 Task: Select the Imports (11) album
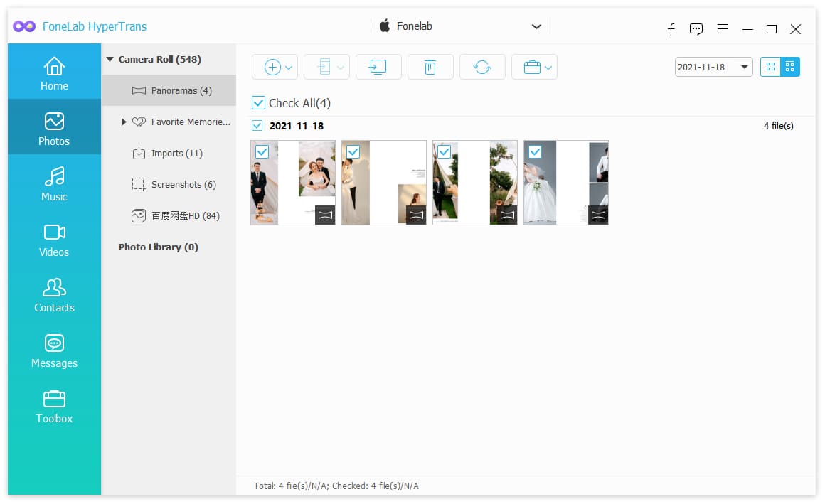pyautogui.click(x=169, y=153)
